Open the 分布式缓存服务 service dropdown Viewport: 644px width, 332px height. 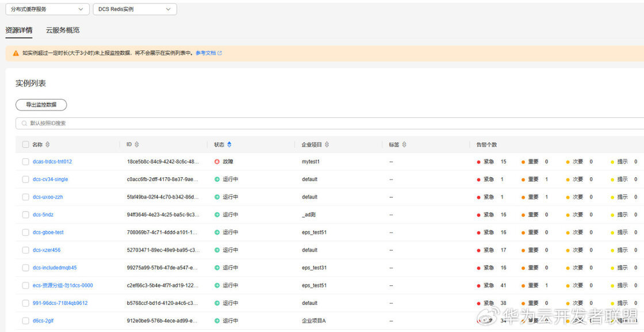point(47,9)
